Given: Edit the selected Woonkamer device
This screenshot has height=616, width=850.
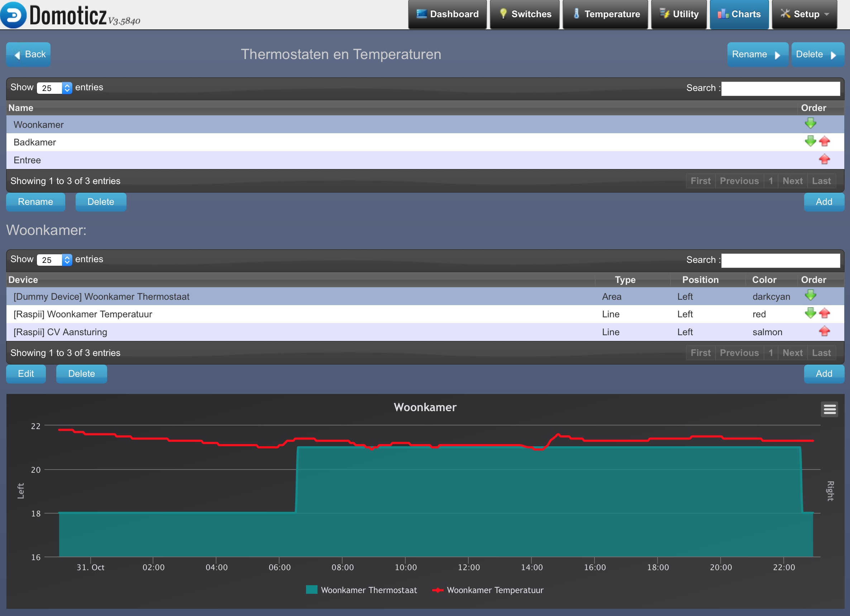Looking at the screenshot, I should [x=26, y=374].
